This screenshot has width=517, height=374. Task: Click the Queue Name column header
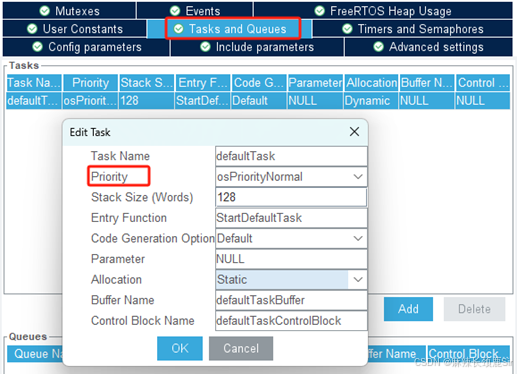point(35,354)
